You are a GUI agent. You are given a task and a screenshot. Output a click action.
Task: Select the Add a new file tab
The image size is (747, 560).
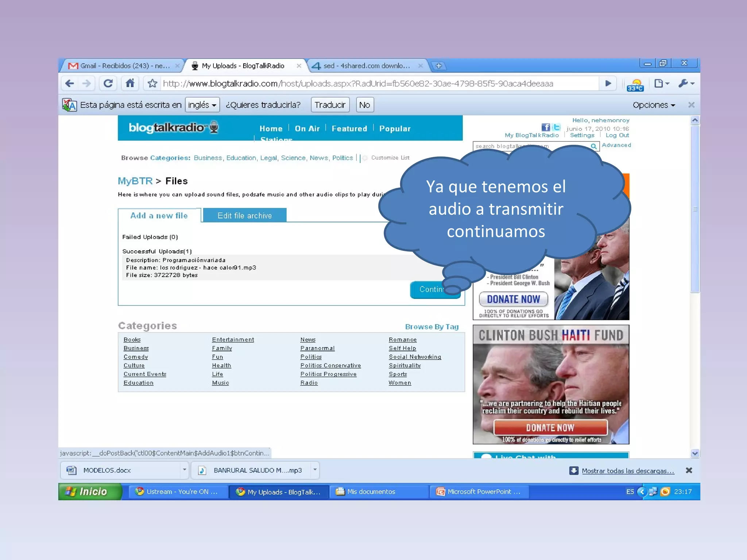tap(159, 215)
